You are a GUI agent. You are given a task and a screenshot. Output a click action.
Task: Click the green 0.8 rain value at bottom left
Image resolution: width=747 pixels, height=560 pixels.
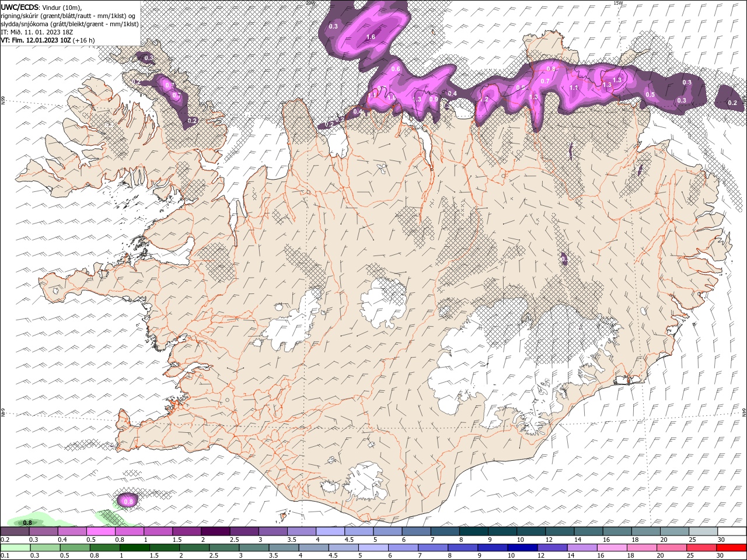pyautogui.click(x=27, y=523)
